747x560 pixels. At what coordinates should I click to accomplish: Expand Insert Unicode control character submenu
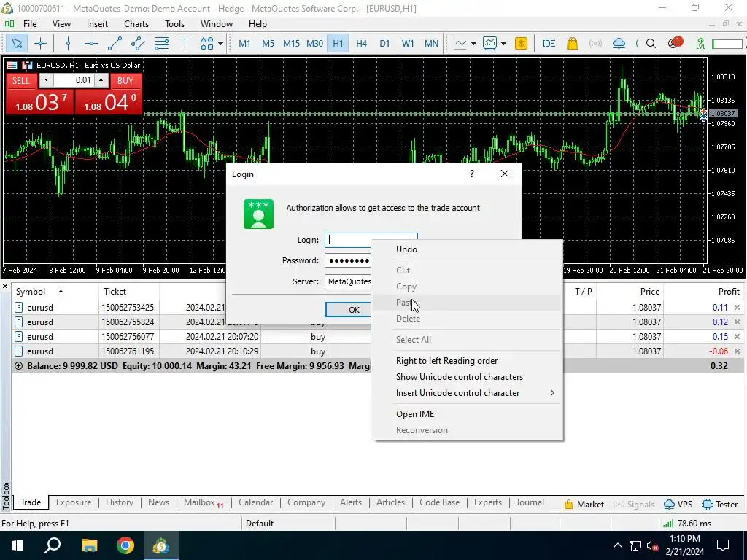point(467,393)
